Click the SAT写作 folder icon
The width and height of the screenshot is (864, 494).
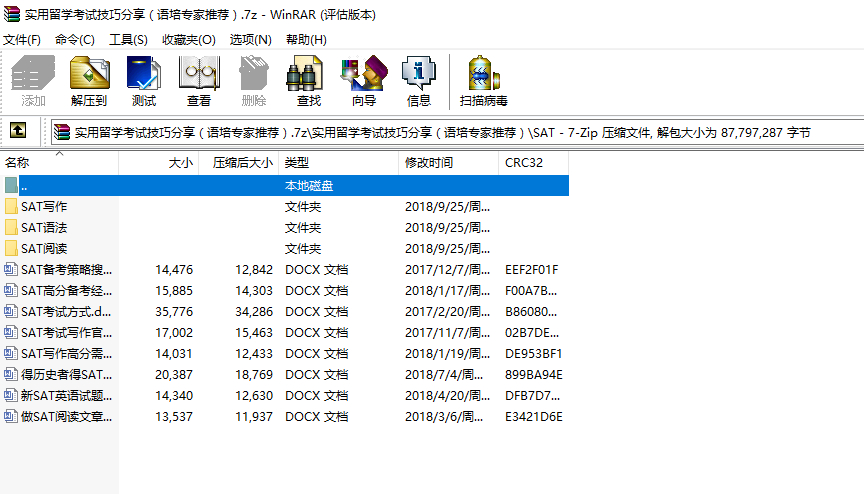tap(11, 207)
